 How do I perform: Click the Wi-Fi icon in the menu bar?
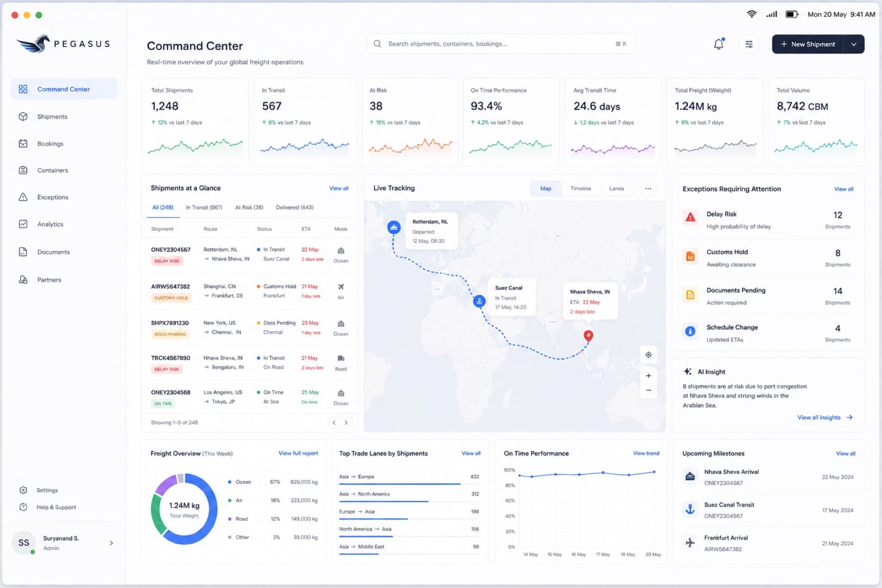[x=751, y=14]
